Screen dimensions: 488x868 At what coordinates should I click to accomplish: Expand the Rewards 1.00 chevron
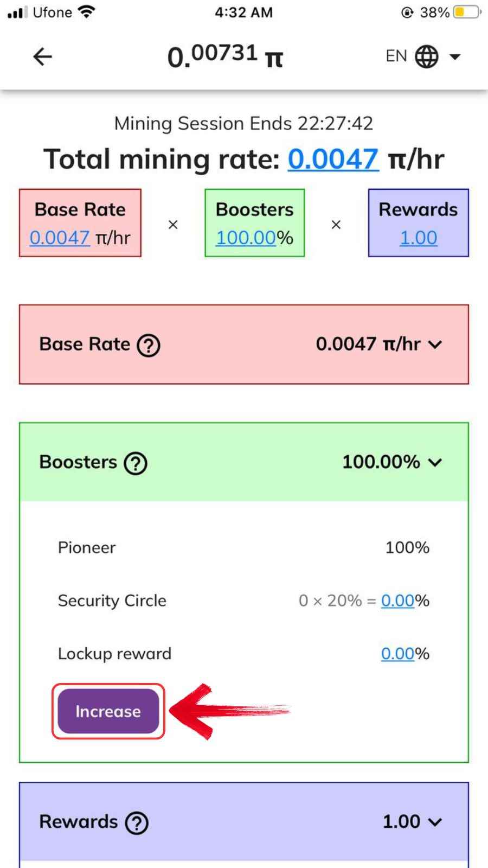(x=435, y=822)
